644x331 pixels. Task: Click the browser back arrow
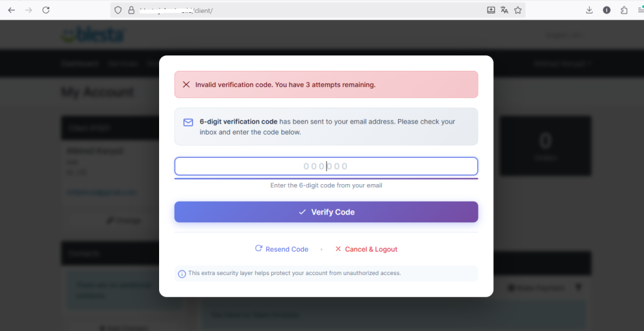(x=11, y=10)
